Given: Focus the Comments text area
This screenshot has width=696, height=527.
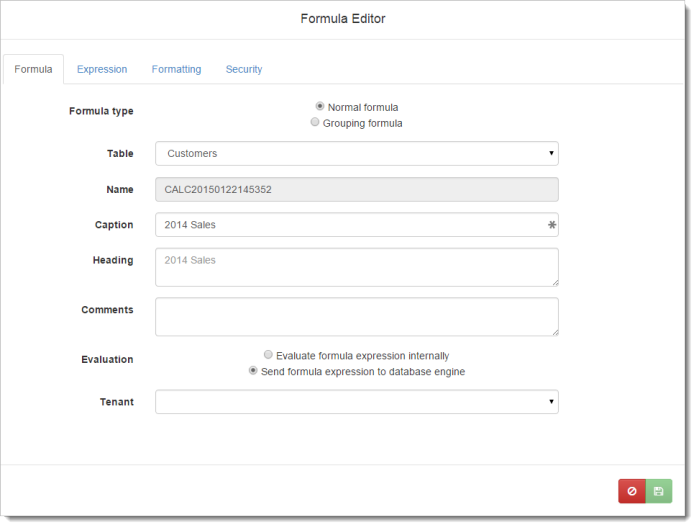Looking at the screenshot, I should point(356,316).
